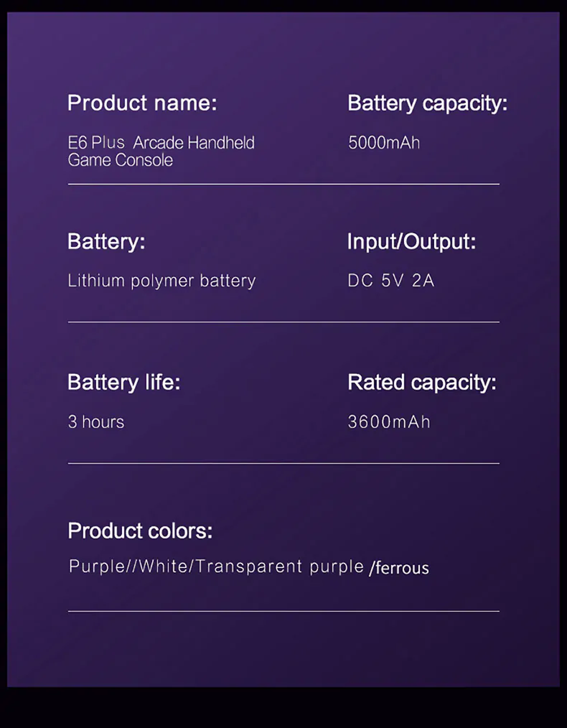Click the "/ferrous" color text

click(399, 569)
